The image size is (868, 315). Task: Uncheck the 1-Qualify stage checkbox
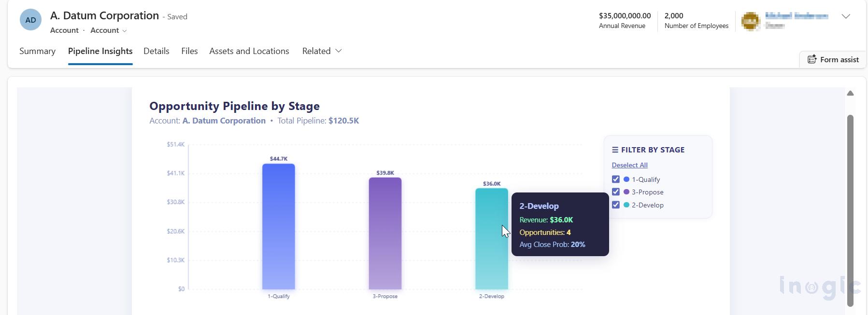tap(615, 179)
